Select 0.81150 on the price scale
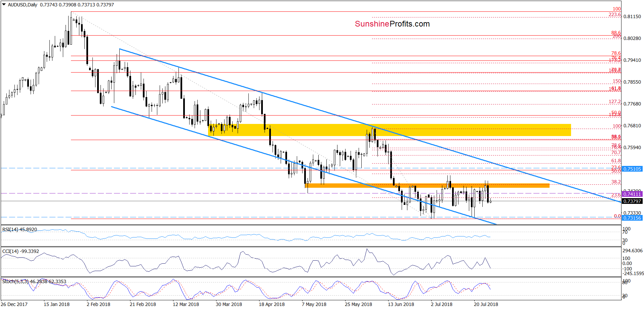The height and width of the screenshot is (309, 644). (x=632, y=16)
